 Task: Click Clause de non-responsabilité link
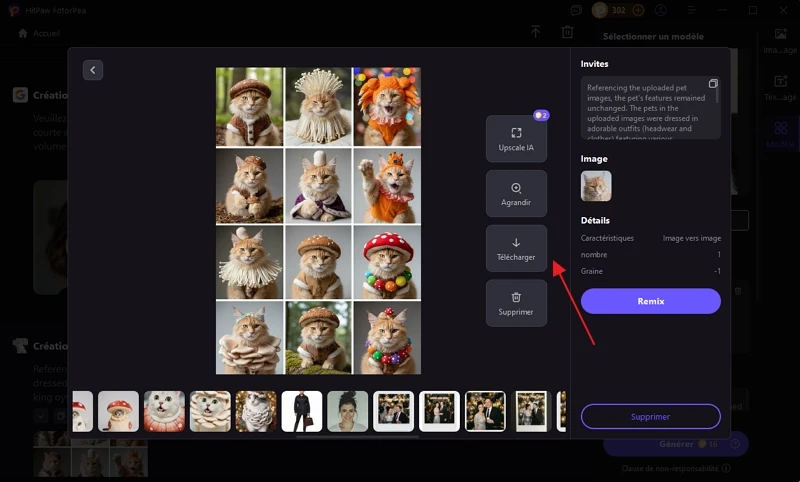point(670,468)
